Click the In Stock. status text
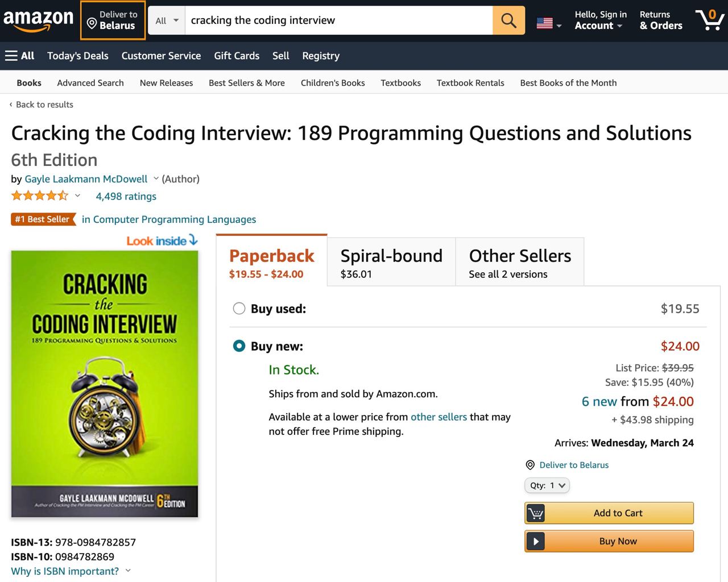The height and width of the screenshot is (582, 728). click(x=294, y=370)
